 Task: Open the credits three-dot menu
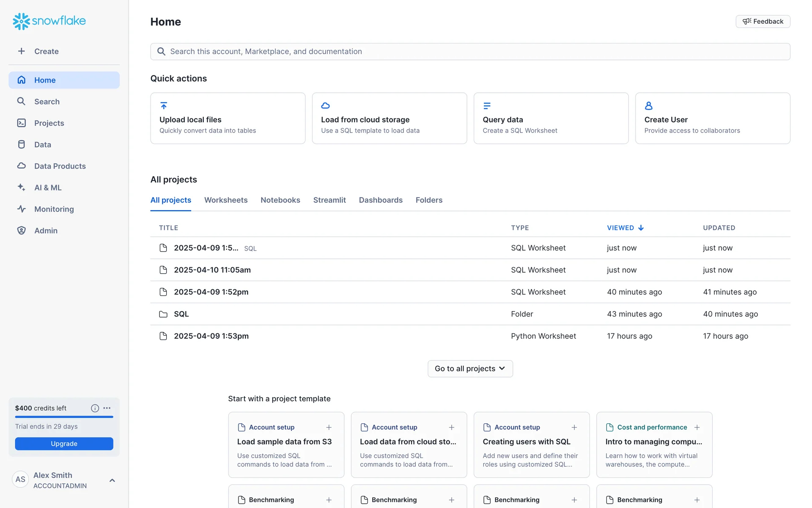click(107, 408)
